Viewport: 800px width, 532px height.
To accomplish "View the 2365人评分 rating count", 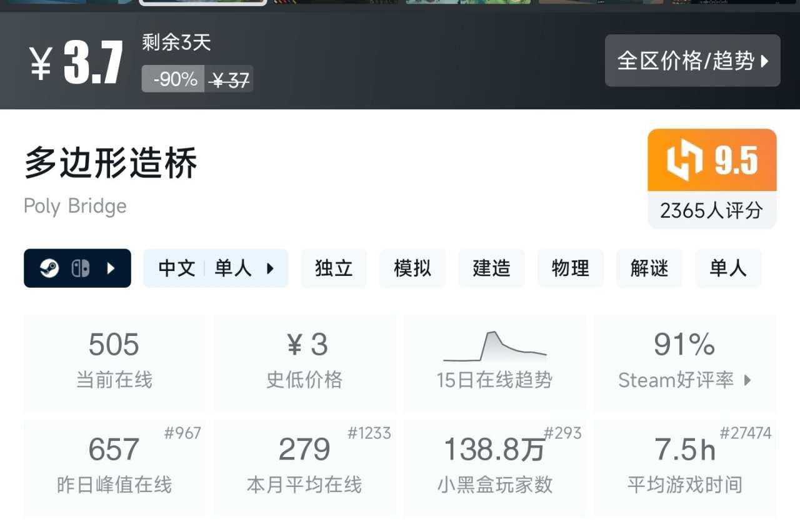I will pyautogui.click(x=711, y=210).
